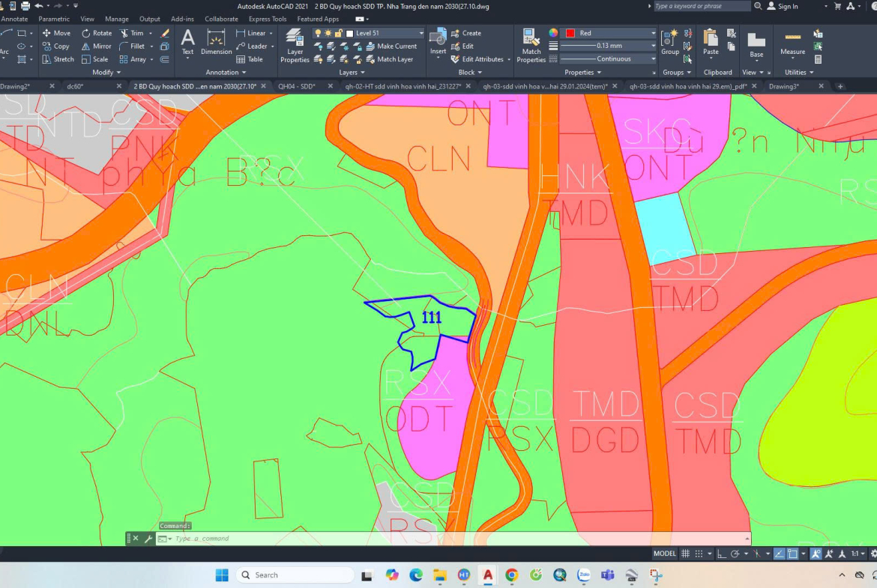Switch to the QH04 - SDD drawing tab
This screenshot has height=588, width=877.
[297, 86]
